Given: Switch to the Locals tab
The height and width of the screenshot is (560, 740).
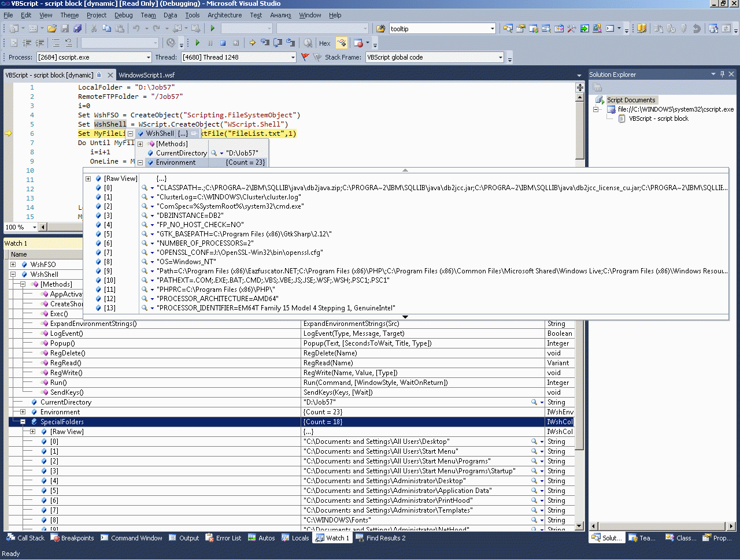Looking at the screenshot, I should coord(295,538).
